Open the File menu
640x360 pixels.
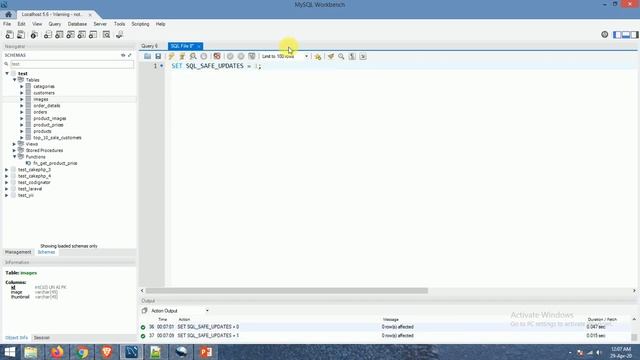click(x=7, y=24)
